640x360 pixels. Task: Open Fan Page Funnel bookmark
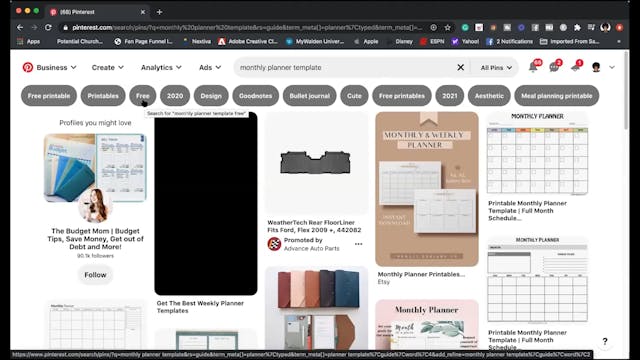(x=144, y=41)
